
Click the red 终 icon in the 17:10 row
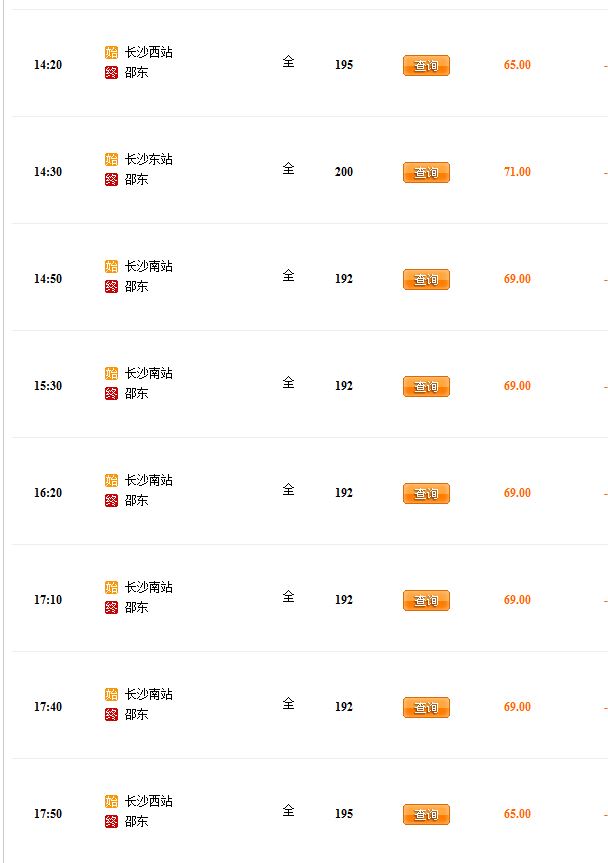pos(111,608)
